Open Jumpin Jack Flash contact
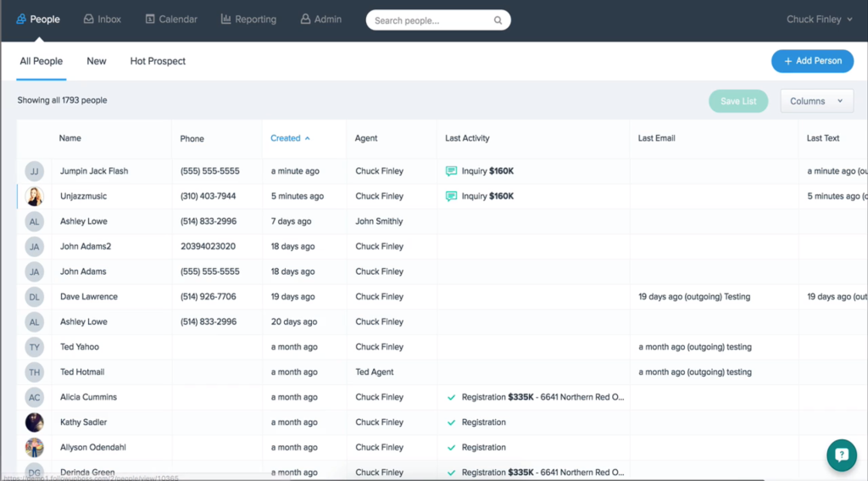The width and height of the screenshot is (868, 481). pyautogui.click(x=94, y=171)
